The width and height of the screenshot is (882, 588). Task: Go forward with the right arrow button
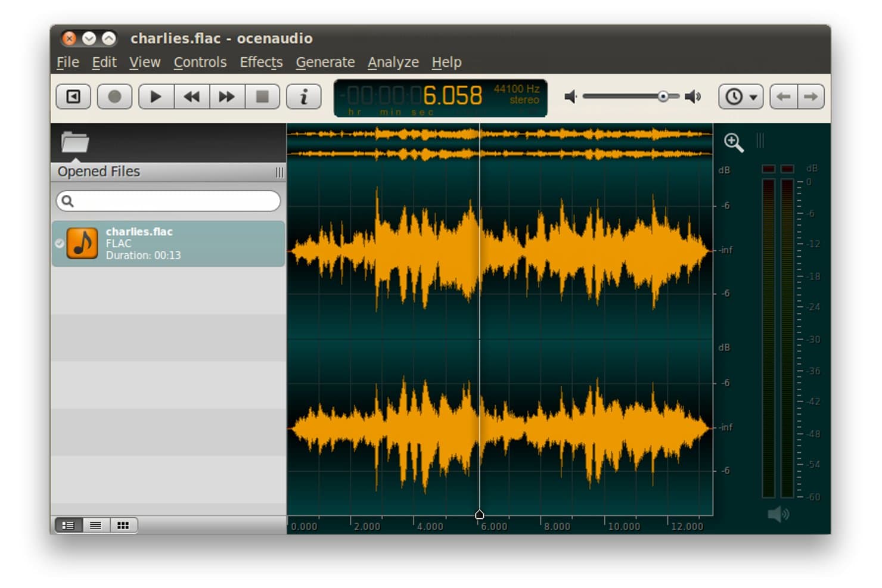pyautogui.click(x=811, y=97)
